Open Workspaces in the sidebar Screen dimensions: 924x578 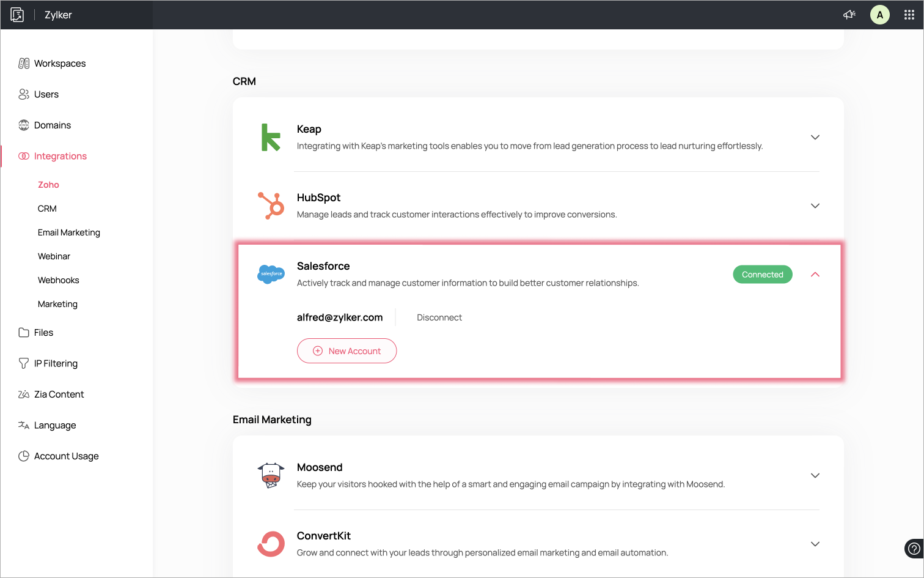pos(60,64)
